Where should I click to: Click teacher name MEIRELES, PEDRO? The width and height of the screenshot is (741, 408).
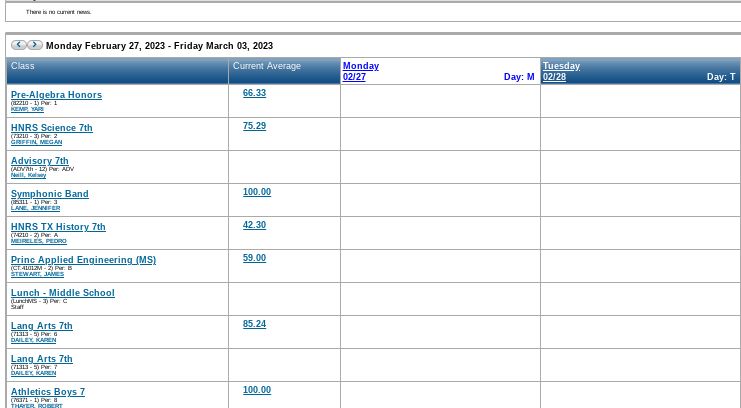pyautogui.click(x=39, y=241)
